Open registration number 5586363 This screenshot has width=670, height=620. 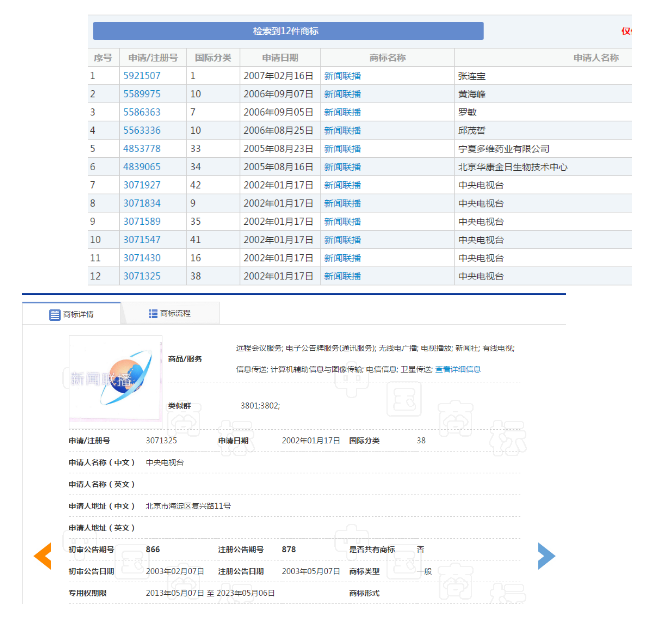pos(142,112)
